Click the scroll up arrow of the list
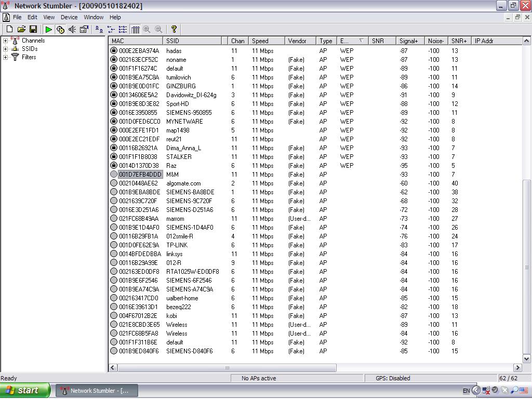The image size is (532, 399). tap(527, 41)
